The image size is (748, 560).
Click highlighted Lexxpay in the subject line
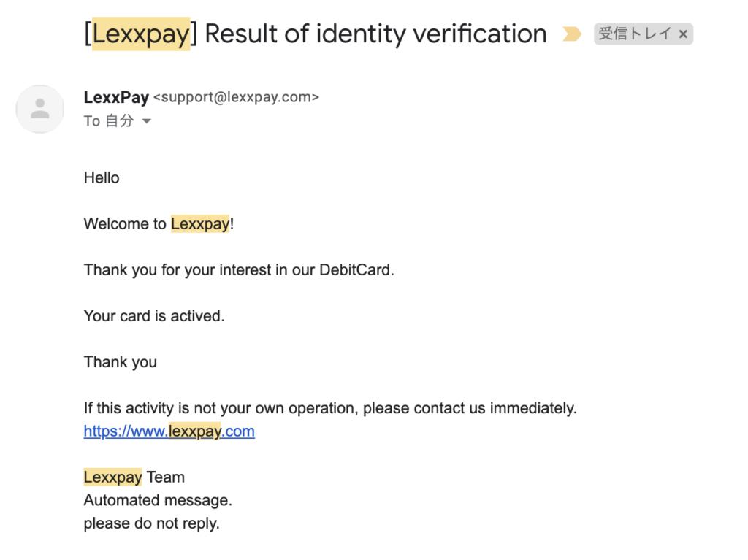tap(141, 34)
